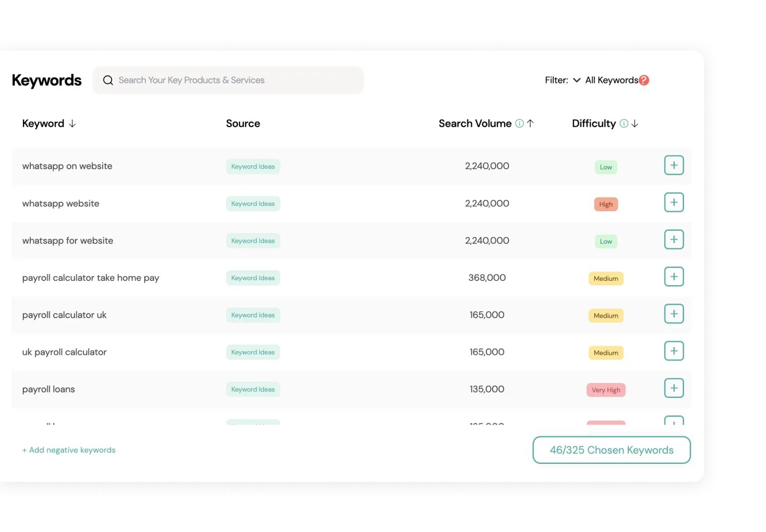Select 'whatsapp on website' keyword text
Viewport: 766px width, 532px height.
(67, 166)
